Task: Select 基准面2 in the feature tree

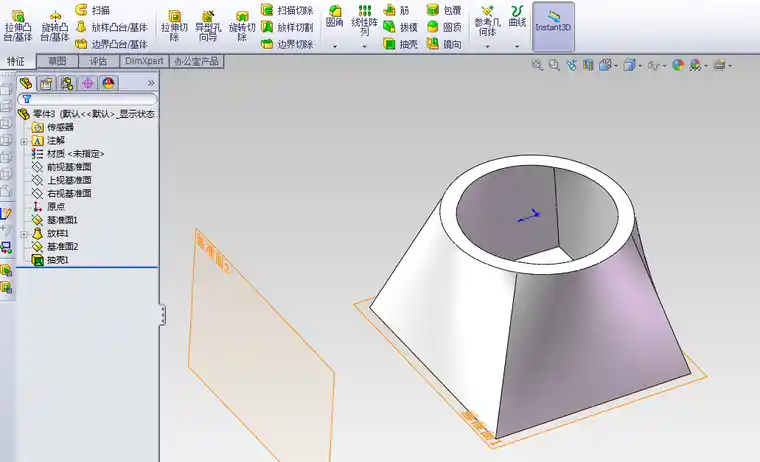Action: [55, 247]
